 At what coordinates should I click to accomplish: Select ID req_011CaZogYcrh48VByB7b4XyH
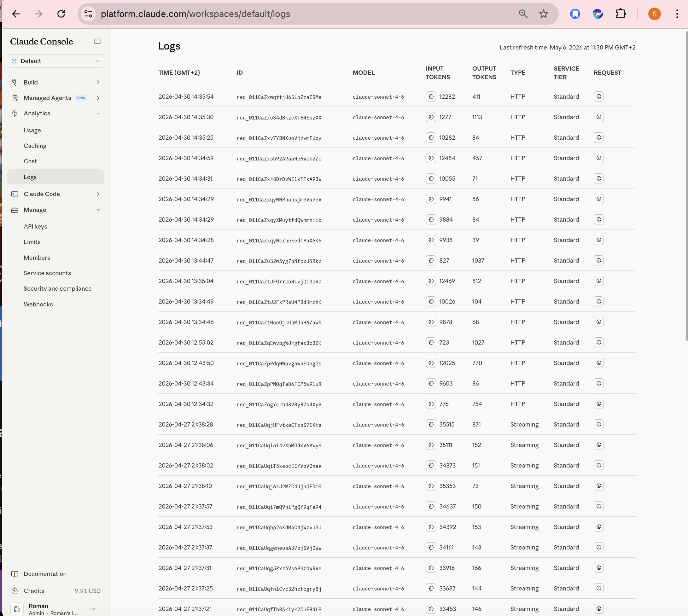[279, 404]
